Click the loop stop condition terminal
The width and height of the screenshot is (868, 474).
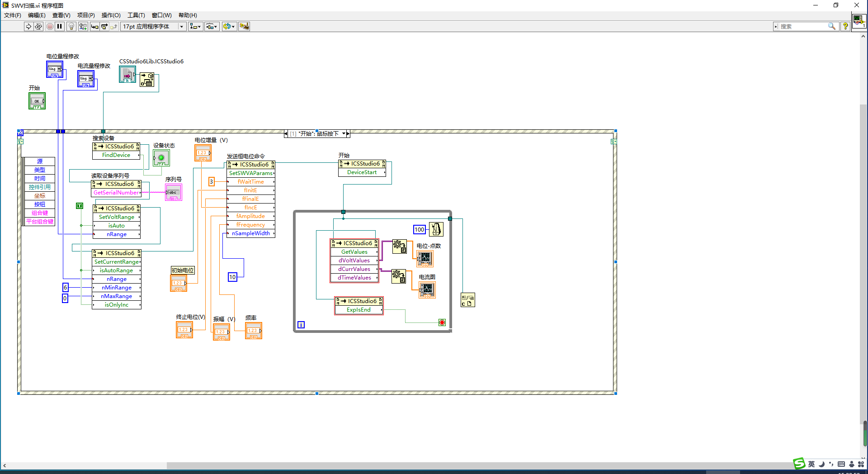[x=442, y=322]
